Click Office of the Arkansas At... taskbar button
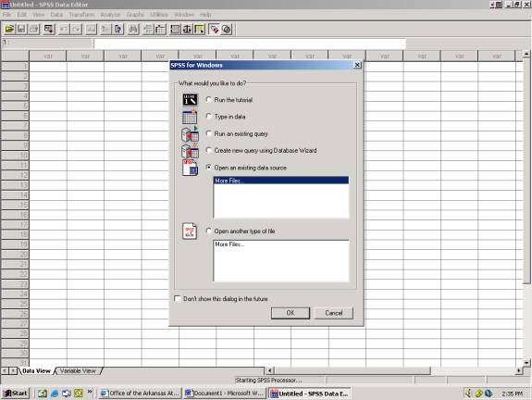Image resolution: width=532 pixels, height=400 pixels. tap(140, 394)
